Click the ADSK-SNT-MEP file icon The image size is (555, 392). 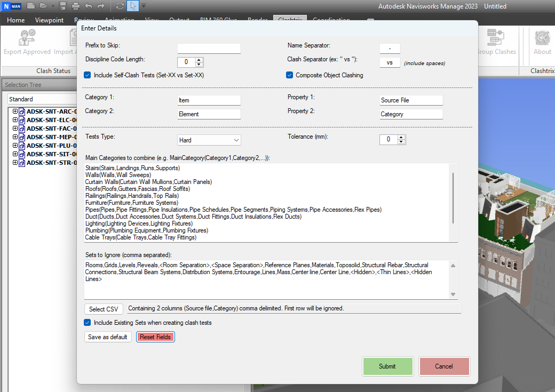pos(22,137)
